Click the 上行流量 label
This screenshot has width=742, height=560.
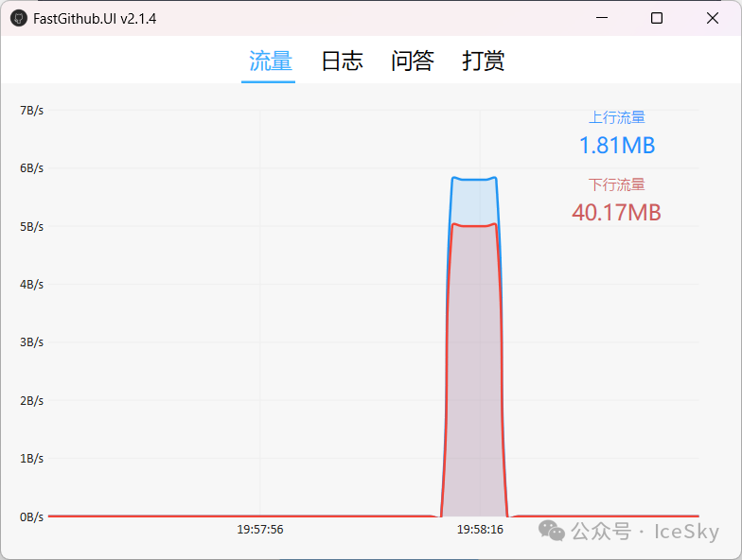pos(617,117)
